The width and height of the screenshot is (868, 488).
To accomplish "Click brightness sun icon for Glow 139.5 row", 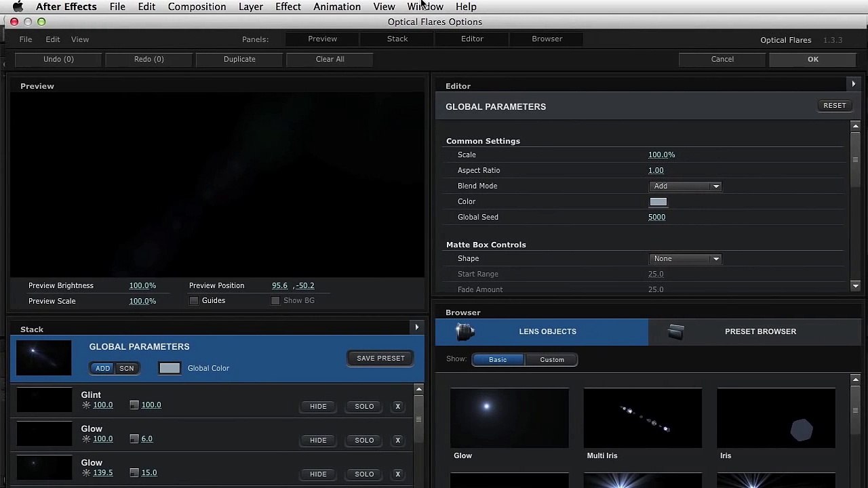I will click(x=86, y=473).
